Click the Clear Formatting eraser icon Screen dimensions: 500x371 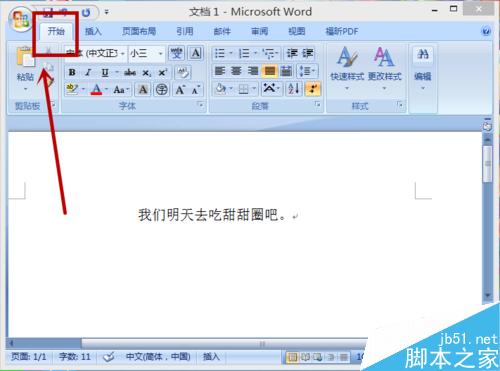click(x=183, y=72)
